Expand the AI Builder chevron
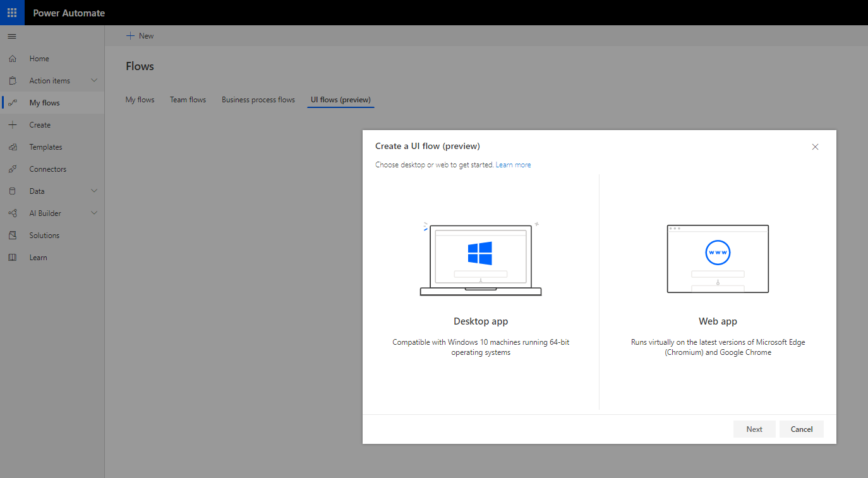The width and height of the screenshot is (868, 478). coord(94,213)
